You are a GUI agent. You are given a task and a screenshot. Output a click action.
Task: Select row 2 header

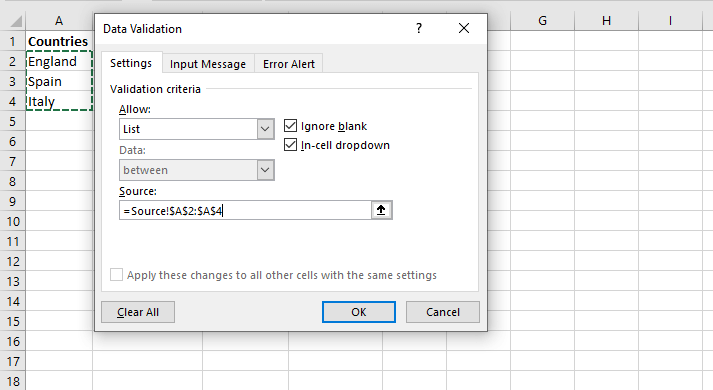(x=13, y=61)
